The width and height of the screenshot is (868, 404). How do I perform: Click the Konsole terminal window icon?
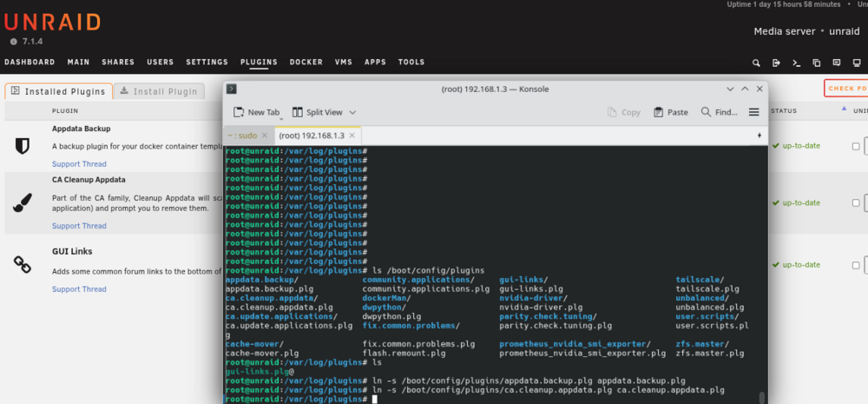tap(232, 89)
